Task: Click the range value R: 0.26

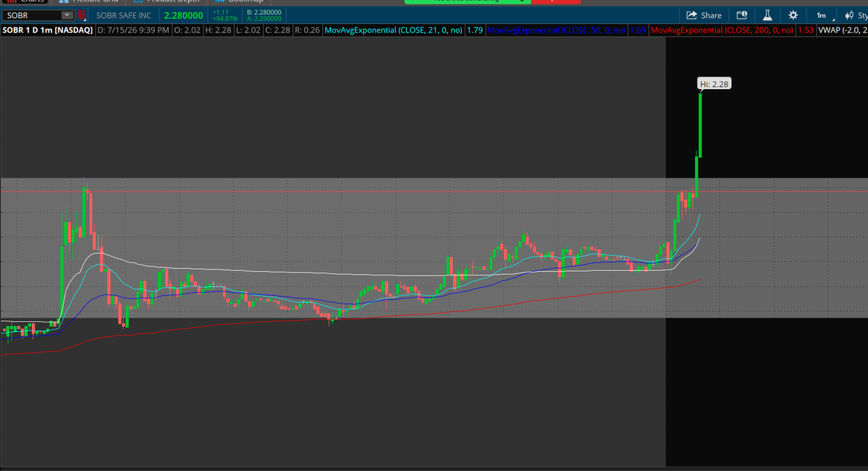Action: (307, 30)
